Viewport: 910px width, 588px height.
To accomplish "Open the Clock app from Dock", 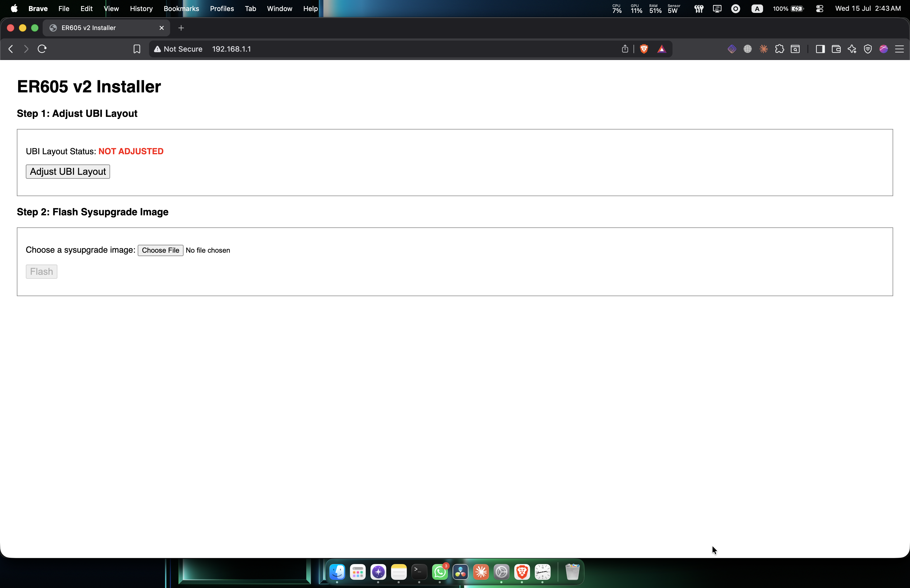I will coord(543,572).
